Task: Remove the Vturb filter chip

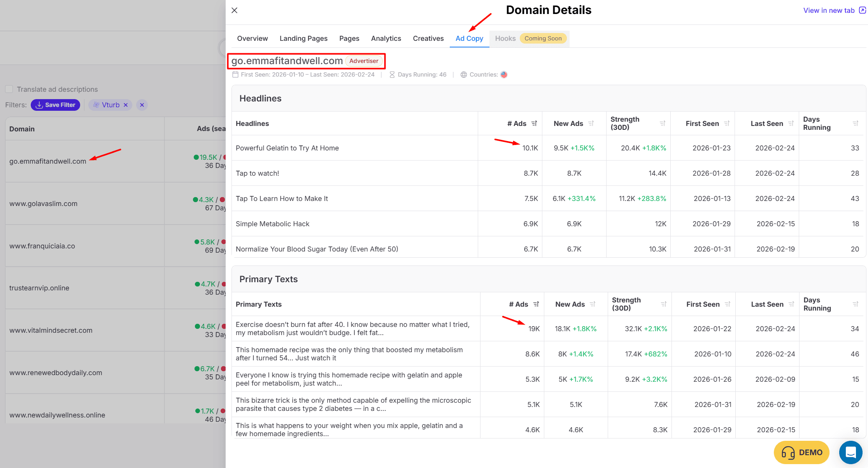Action: pyautogui.click(x=126, y=105)
